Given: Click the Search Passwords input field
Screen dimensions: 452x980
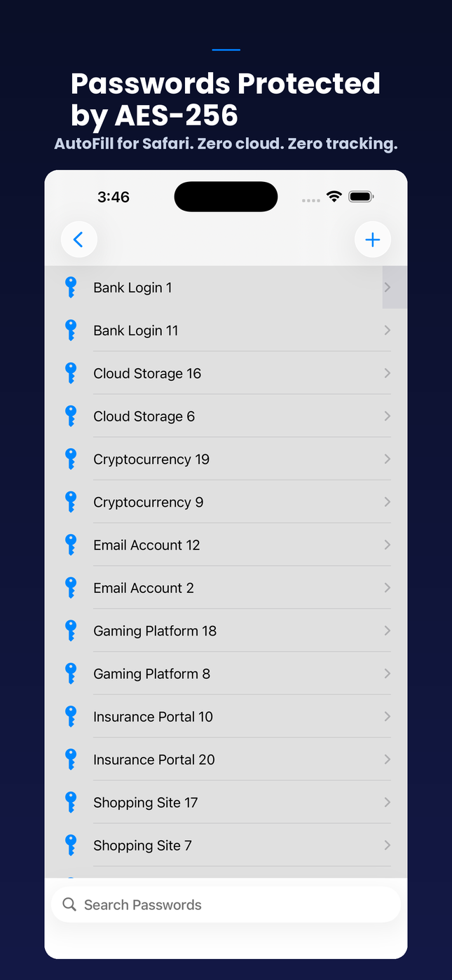Looking at the screenshot, I should point(226,904).
